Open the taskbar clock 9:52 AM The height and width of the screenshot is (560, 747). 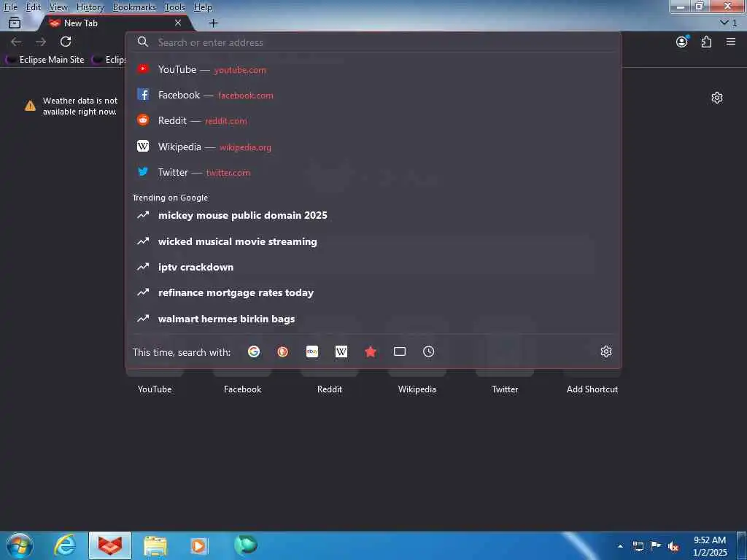(710, 546)
